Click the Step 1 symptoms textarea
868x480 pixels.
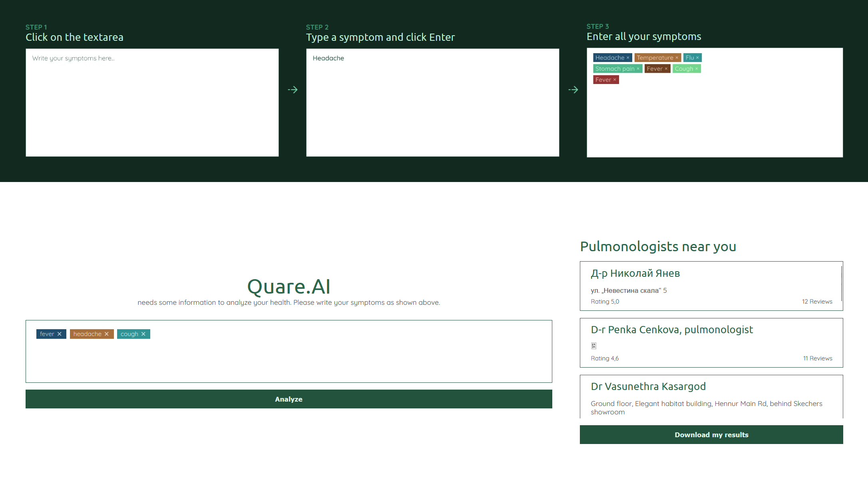tap(152, 102)
